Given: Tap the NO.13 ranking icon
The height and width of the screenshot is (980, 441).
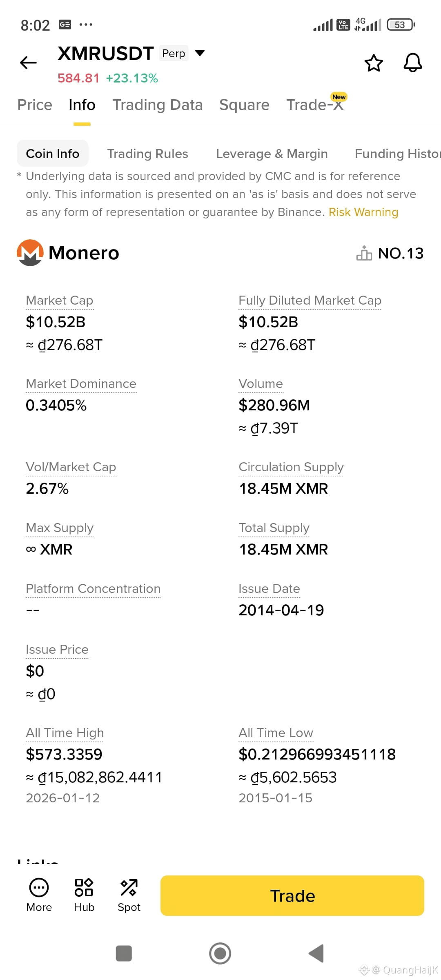Looking at the screenshot, I should coord(364,253).
